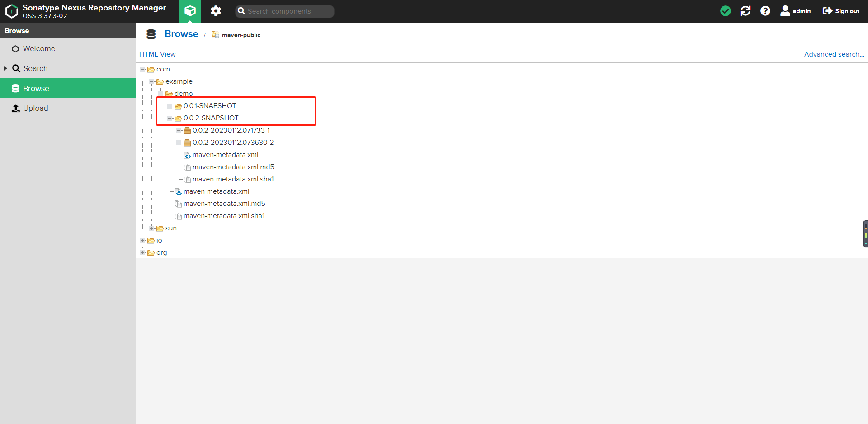The width and height of the screenshot is (868, 424).
Task: Select Welcome in the sidebar
Action: 68,48
